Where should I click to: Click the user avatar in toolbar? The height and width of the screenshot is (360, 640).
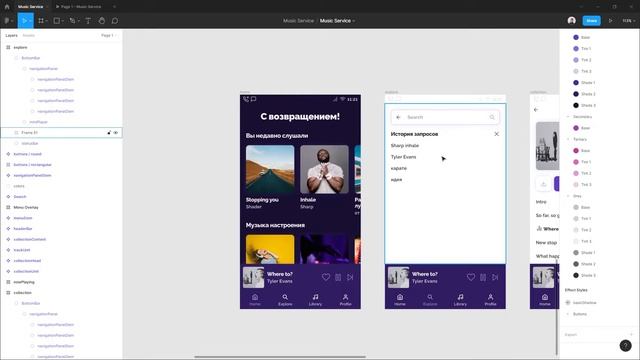[x=571, y=20]
